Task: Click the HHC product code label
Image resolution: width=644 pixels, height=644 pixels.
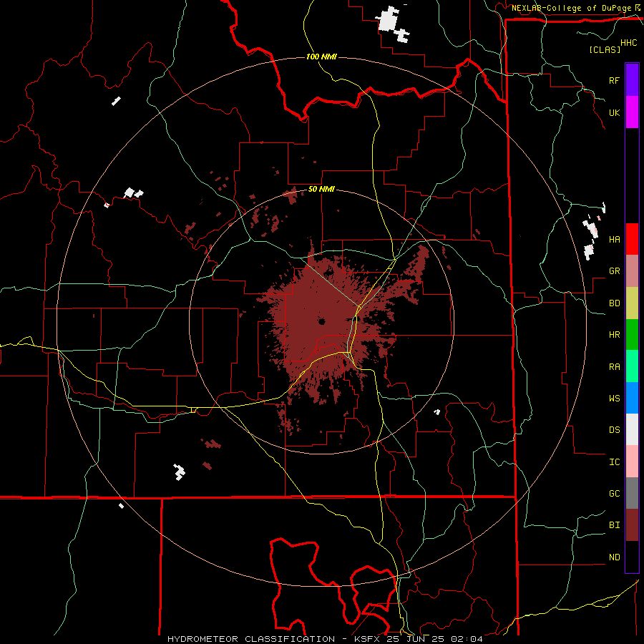Action: 628,43
